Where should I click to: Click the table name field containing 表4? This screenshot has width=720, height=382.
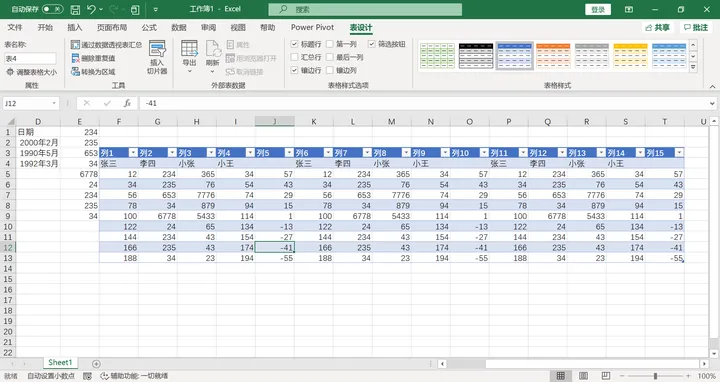coord(30,58)
